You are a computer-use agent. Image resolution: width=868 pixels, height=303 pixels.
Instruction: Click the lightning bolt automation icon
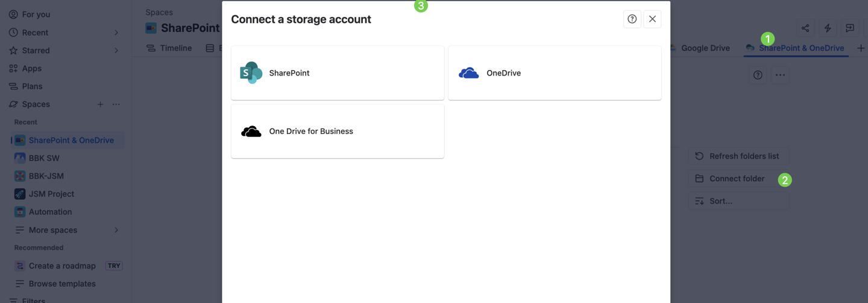pyautogui.click(x=828, y=28)
